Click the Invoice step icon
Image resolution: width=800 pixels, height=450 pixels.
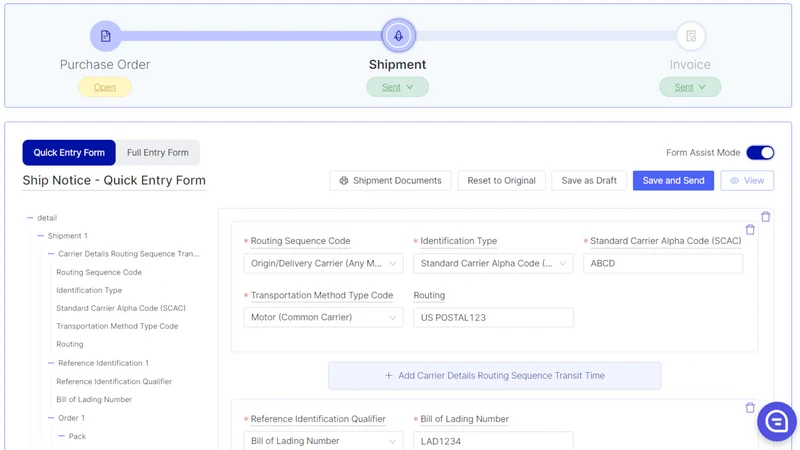pos(691,36)
